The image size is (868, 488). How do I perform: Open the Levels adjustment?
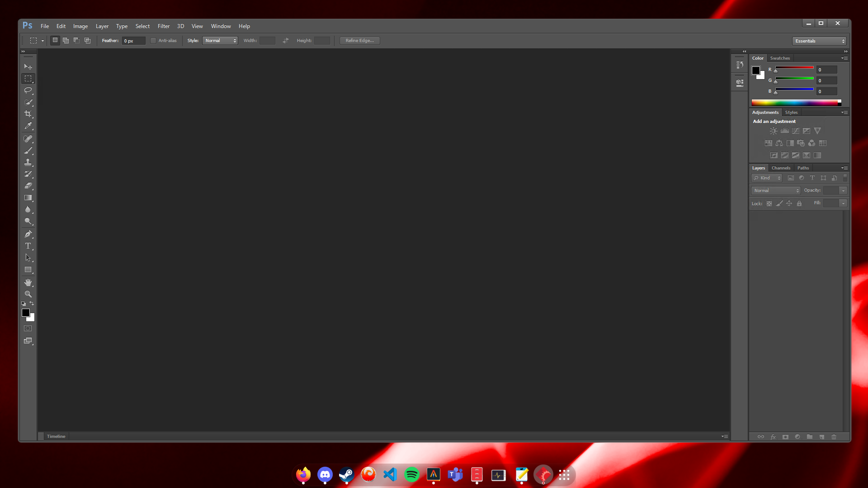[x=784, y=131]
